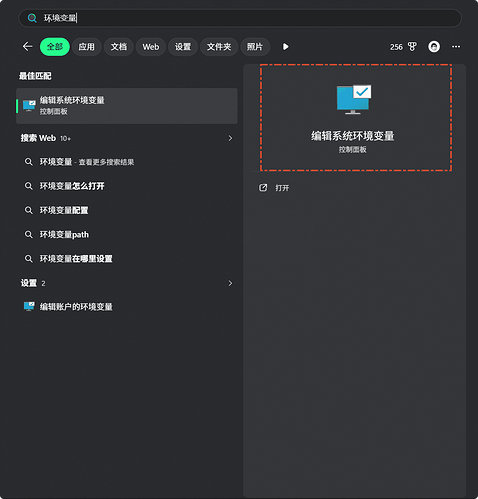
Task: Click search icon beside 环境变量path
Action: point(29,235)
